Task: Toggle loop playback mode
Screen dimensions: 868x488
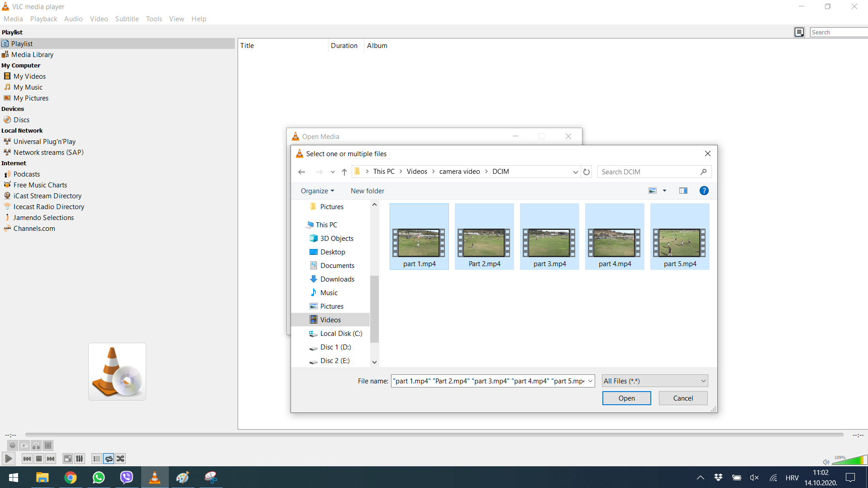Action: [x=109, y=459]
